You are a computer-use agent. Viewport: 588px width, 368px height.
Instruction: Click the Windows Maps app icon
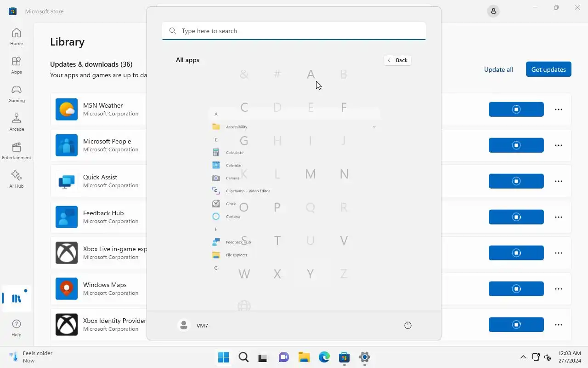click(x=67, y=289)
